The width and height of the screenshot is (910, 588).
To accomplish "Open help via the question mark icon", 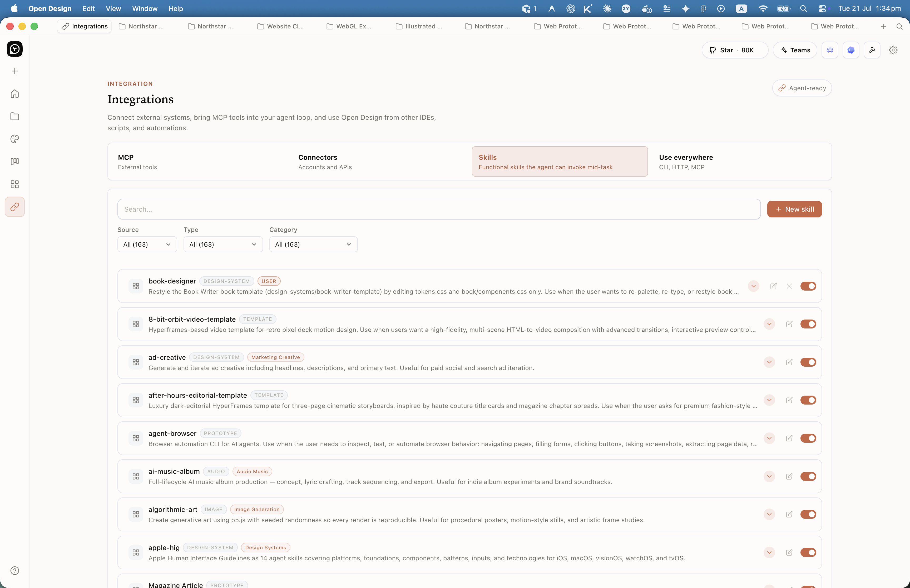I will 14,570.
